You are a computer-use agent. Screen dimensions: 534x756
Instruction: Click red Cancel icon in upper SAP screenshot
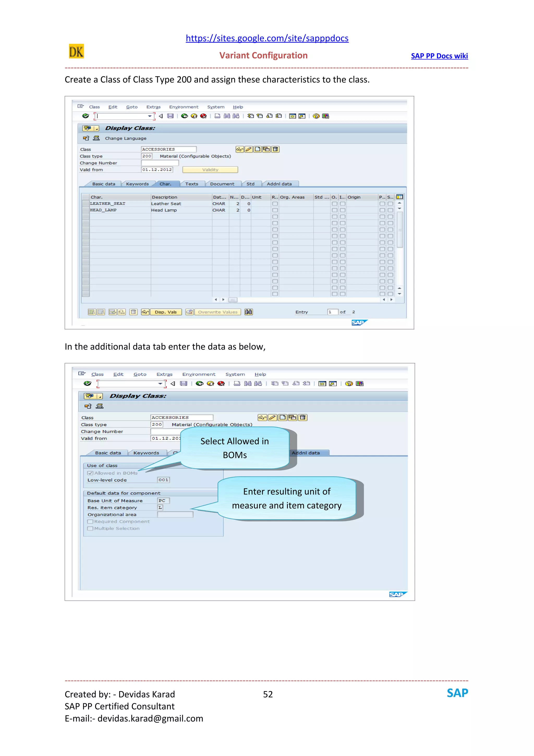coord(203,116)
